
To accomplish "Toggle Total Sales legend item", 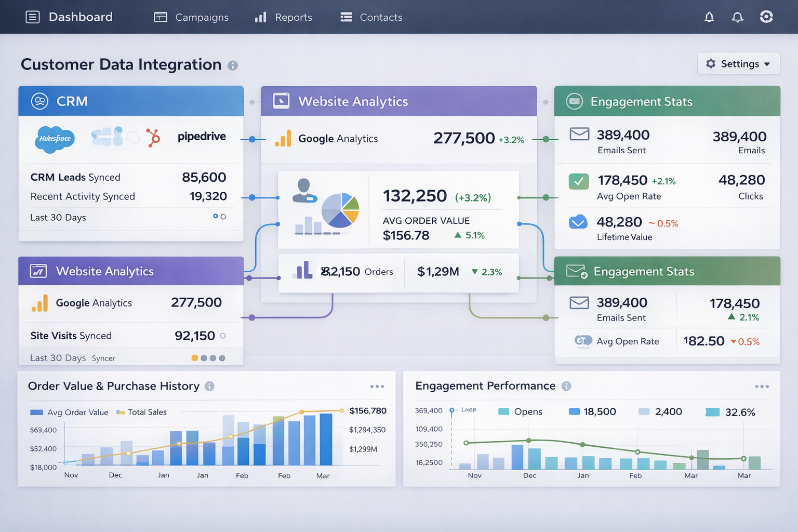I will point(141,412).
